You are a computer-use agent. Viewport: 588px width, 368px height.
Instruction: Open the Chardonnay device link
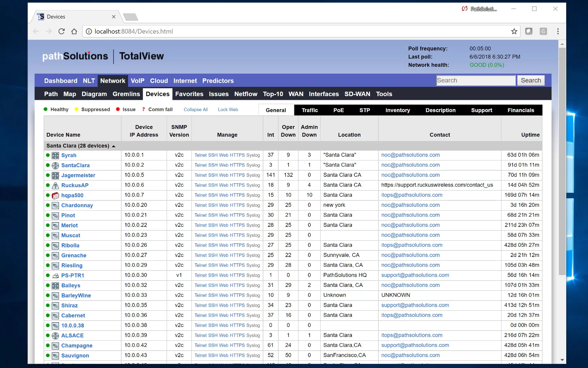(x=77, y=205)
